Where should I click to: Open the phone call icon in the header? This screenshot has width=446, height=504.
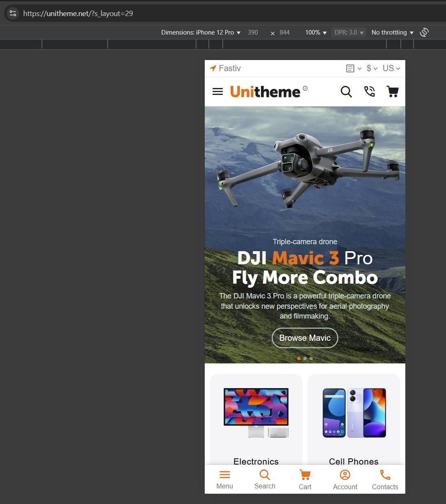click(370, 92)
